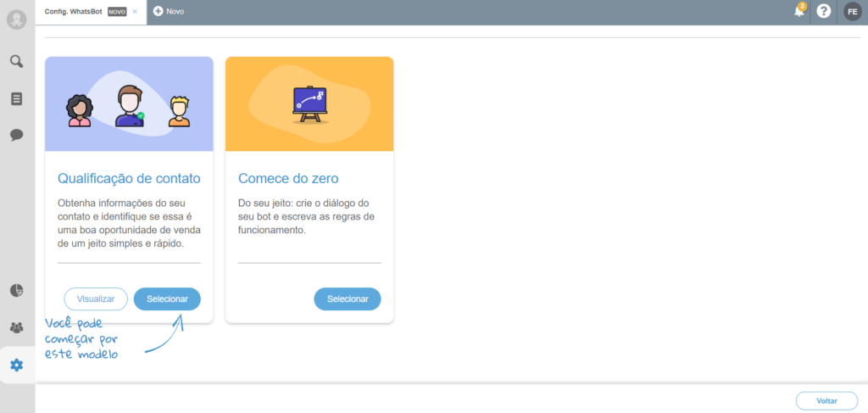Open the people group sidebar icon
Screen dimensions: 868x413
click(17, 327)
